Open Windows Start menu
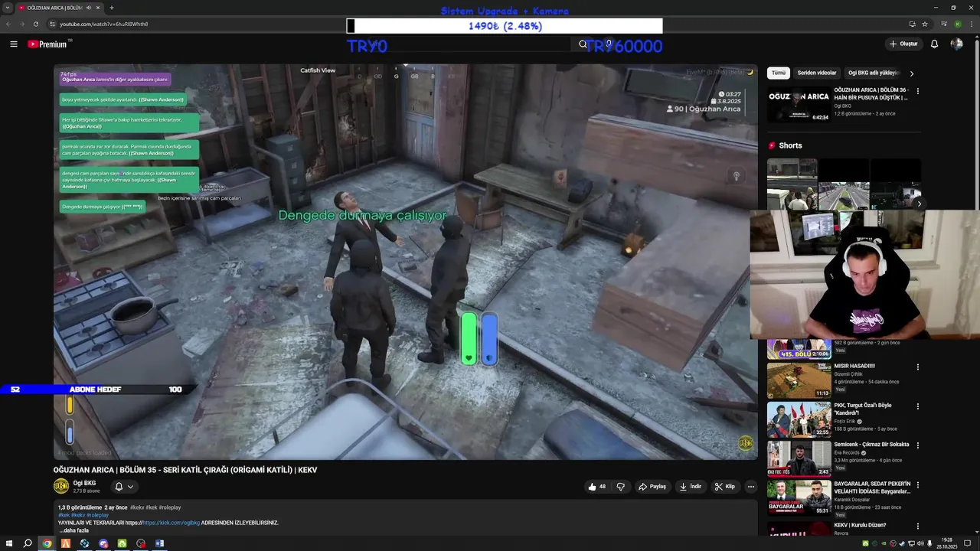Screen dimensions: 980x551 point(8,543)
